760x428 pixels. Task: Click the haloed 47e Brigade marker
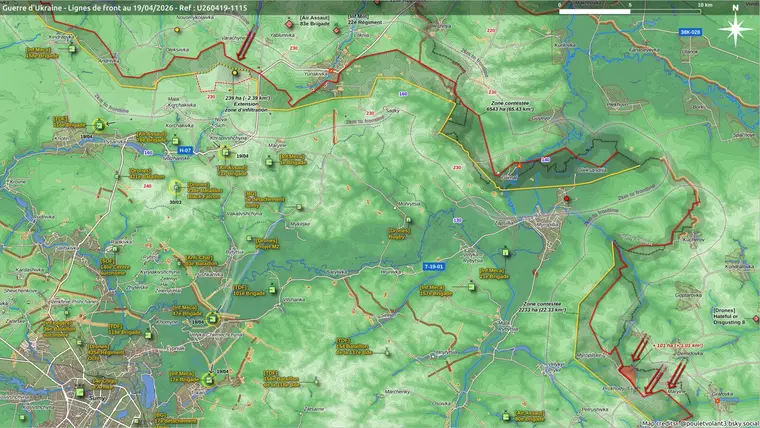point(212,318)
